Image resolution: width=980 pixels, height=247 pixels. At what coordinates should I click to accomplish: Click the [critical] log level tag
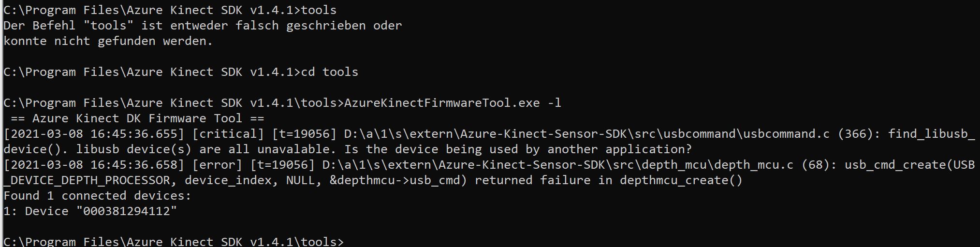pos(228,134)
